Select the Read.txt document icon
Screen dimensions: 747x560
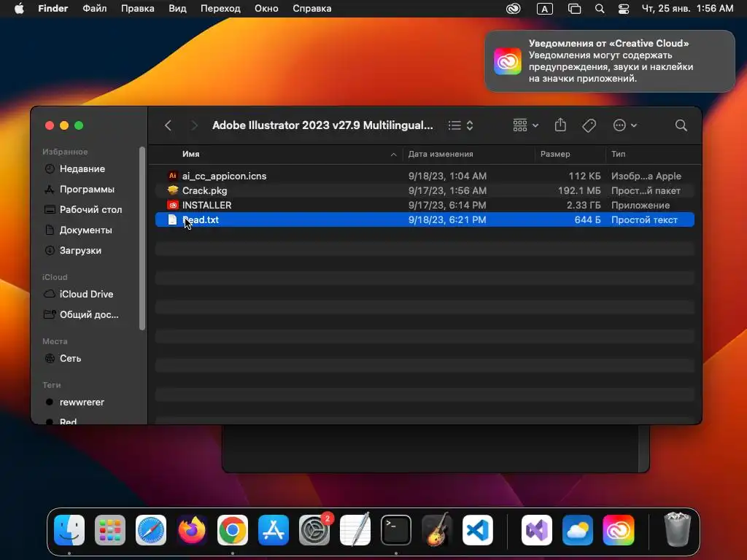coord(172,219)
